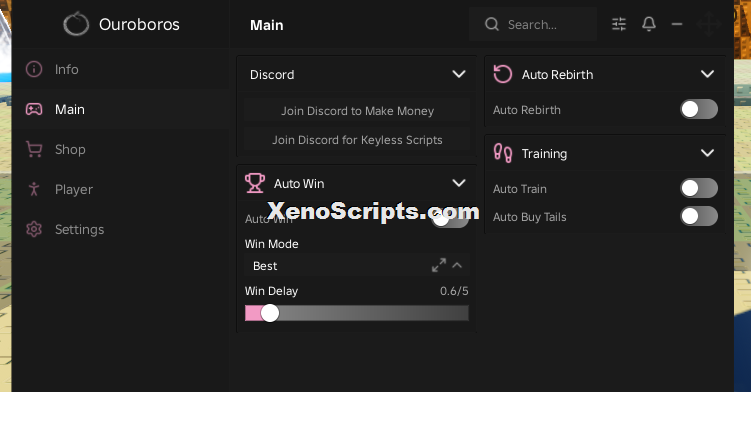Screen dimensions: 751x422
Task: Click the magnifier search icon
Action: [x=492, y=24]
